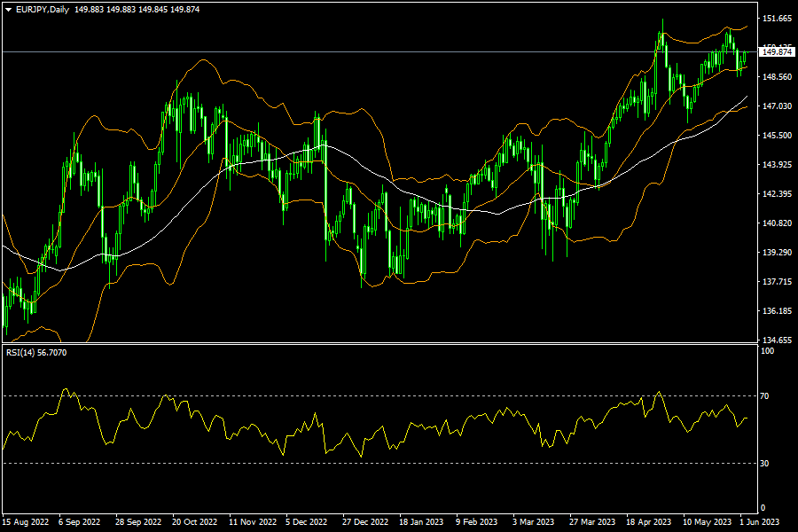The height and width of the screenshot is (532, 798).
Task: Click the 6 Sep 2022 date label
Action: (80, 522)
